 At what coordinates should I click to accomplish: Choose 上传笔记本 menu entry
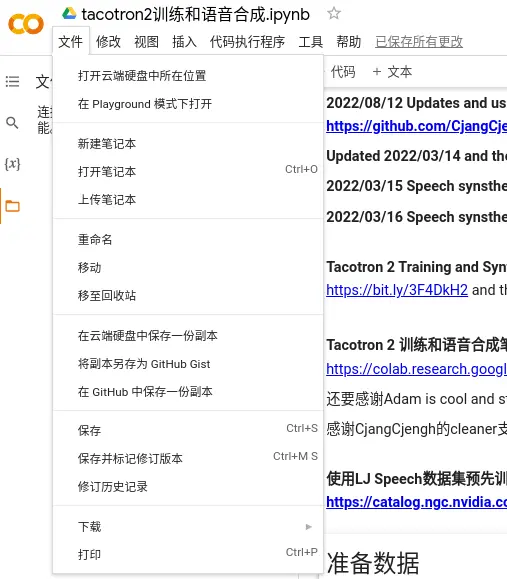188,200
